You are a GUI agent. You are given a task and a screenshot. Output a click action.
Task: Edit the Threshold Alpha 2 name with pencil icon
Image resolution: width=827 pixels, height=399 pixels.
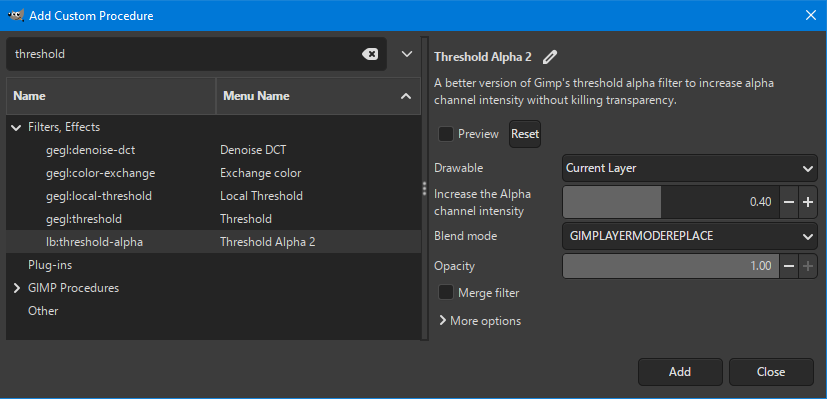point(550,57)
